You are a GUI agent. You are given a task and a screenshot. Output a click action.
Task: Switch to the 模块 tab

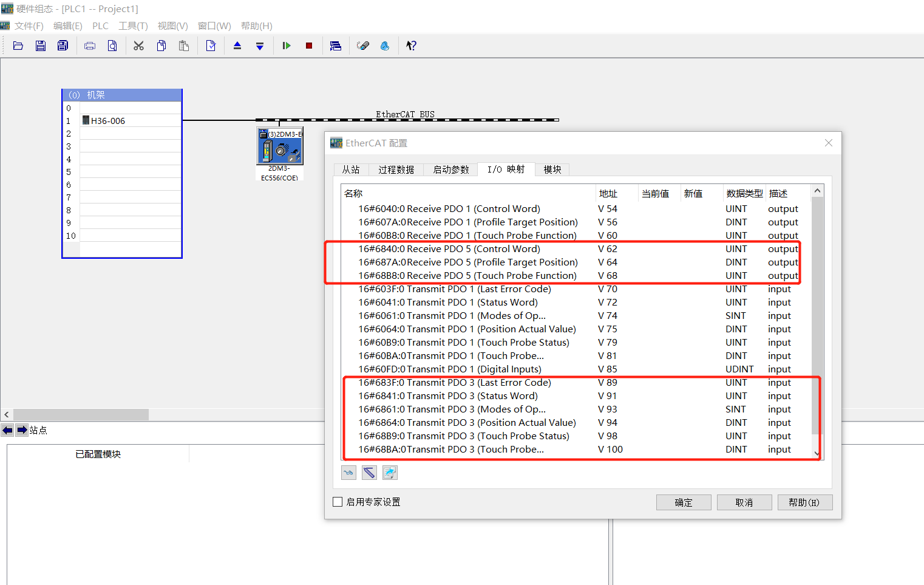pyautogui.click(x=552, y=169)
